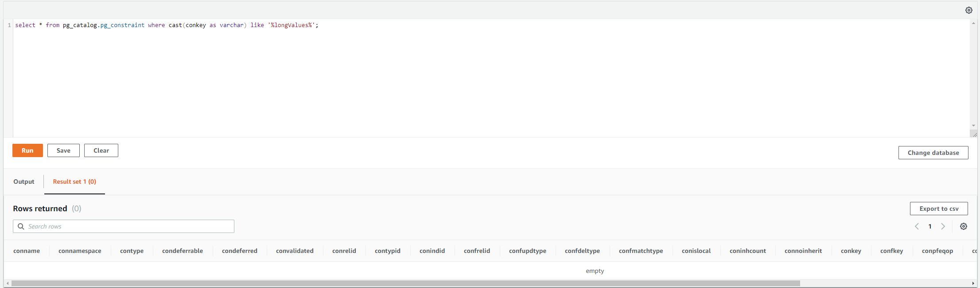
Task: Click the Change database button
Action: pyautogui.click(x=933, y=153)
